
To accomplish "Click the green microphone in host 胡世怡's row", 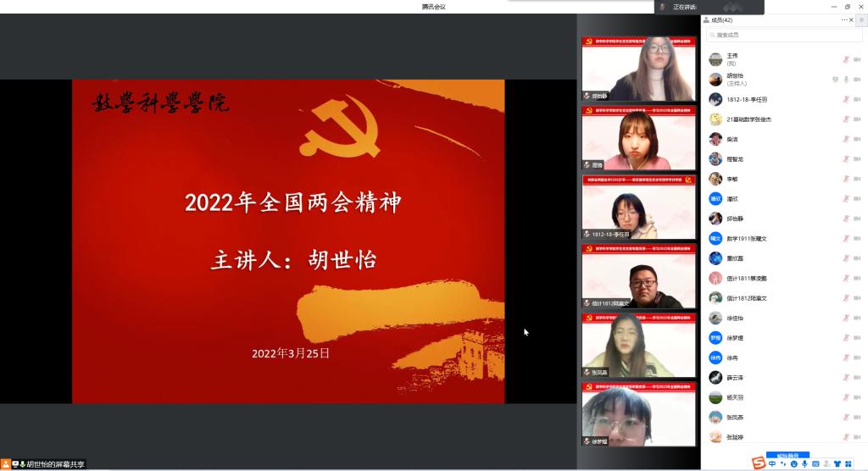I will (846, 79).
